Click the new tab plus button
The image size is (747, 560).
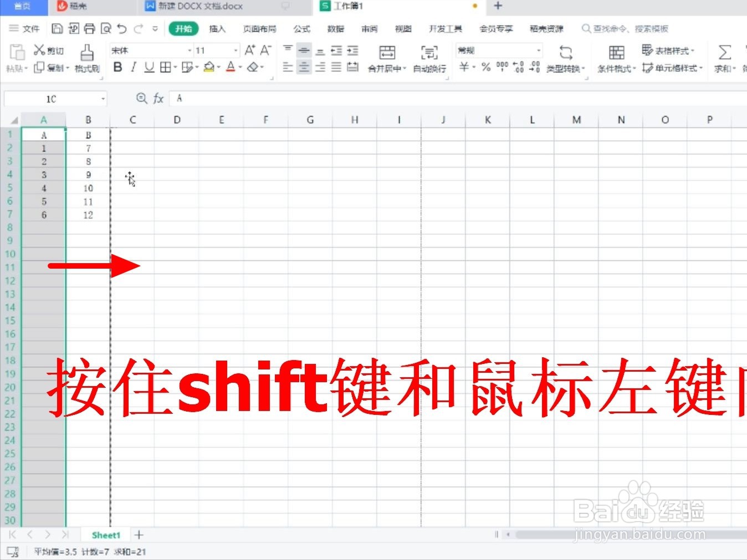pyautogui.click(x=498, y=6)
